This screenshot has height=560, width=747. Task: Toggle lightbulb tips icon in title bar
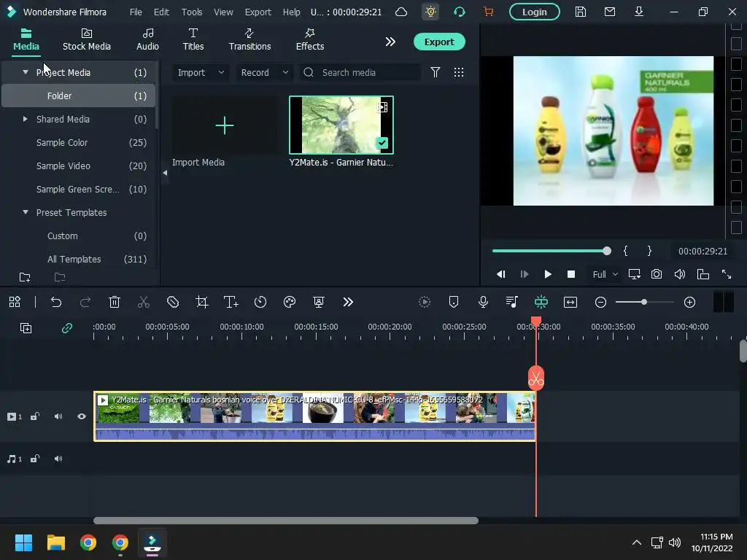click(x=430, y=12)
